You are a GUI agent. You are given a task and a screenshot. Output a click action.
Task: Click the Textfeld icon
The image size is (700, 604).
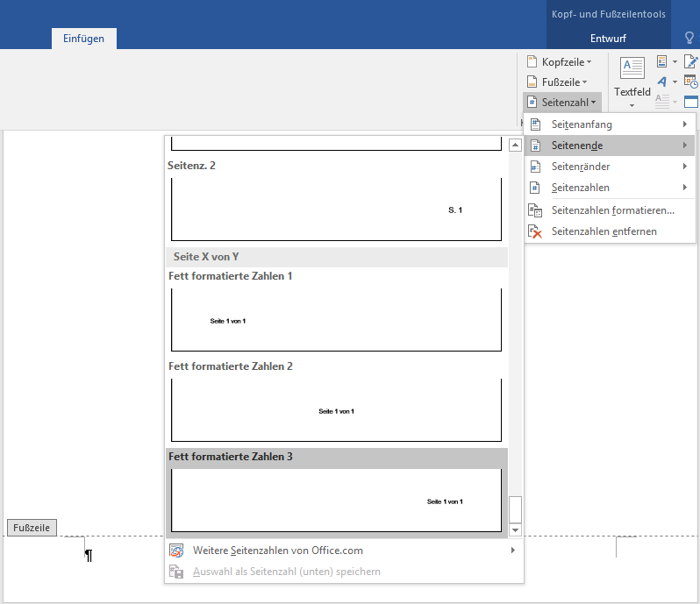(632, 68)
